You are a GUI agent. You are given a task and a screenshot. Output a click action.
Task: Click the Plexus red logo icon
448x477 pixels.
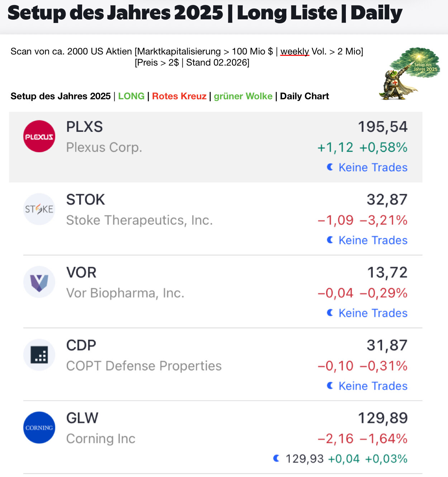point(39,136)
